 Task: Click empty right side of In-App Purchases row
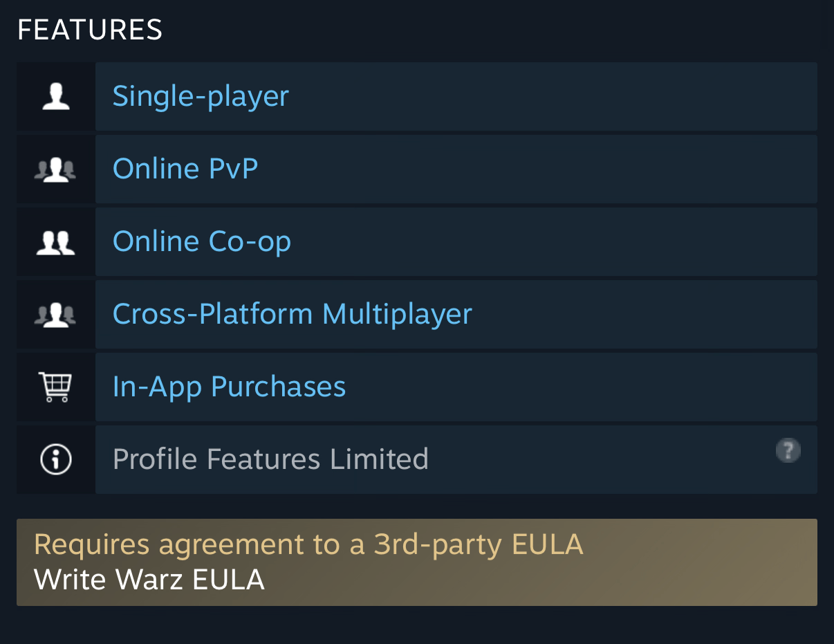[622, 387]
